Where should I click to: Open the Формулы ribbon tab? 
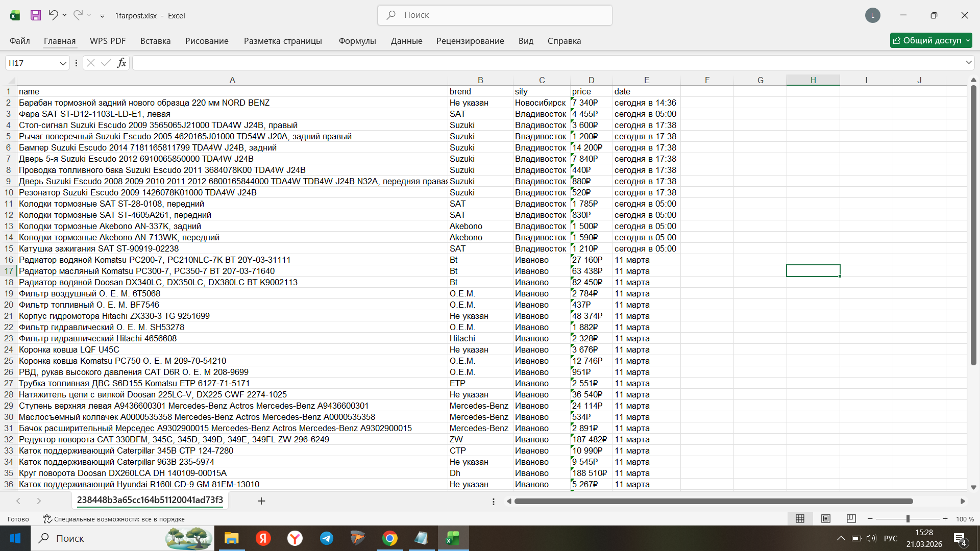(x=357, y=41)
